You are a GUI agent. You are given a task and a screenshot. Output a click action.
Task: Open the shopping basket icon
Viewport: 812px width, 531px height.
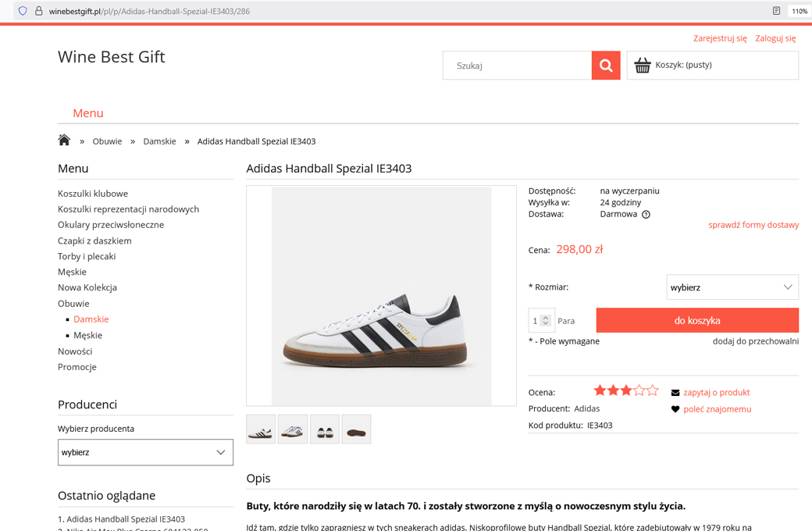tap(643, 66)
